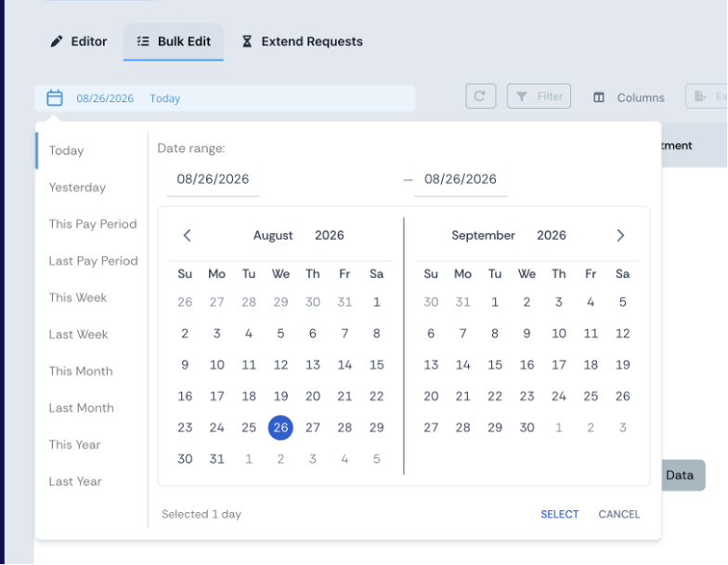Click the Filter button
The width and height of the screenshot is (728, 565).
pos(539,97)
